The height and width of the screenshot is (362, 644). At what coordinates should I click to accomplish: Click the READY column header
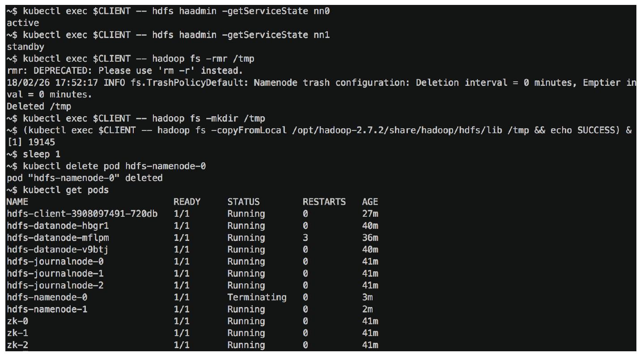(x=187, y=202)
